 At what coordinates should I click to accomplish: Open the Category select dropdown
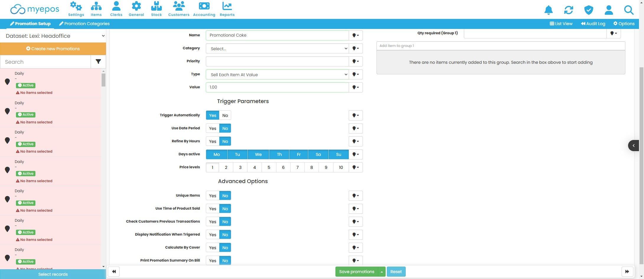(x=277, y=49)
